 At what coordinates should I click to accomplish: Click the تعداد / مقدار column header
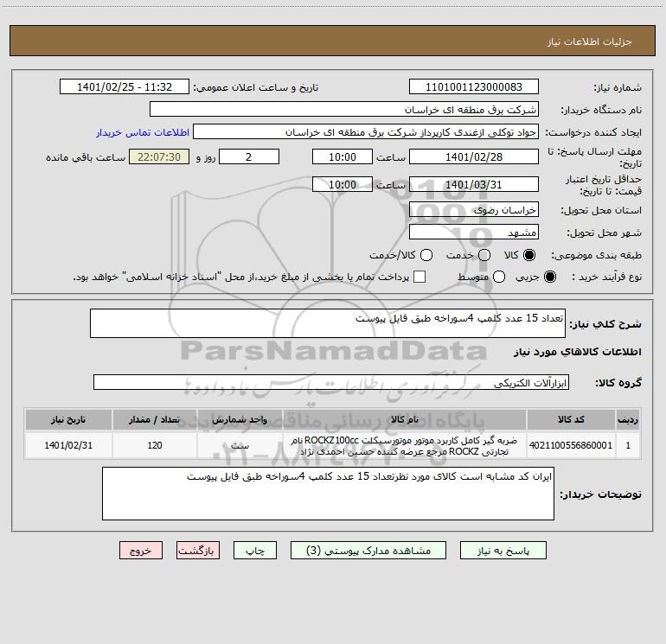click(155, 419)
